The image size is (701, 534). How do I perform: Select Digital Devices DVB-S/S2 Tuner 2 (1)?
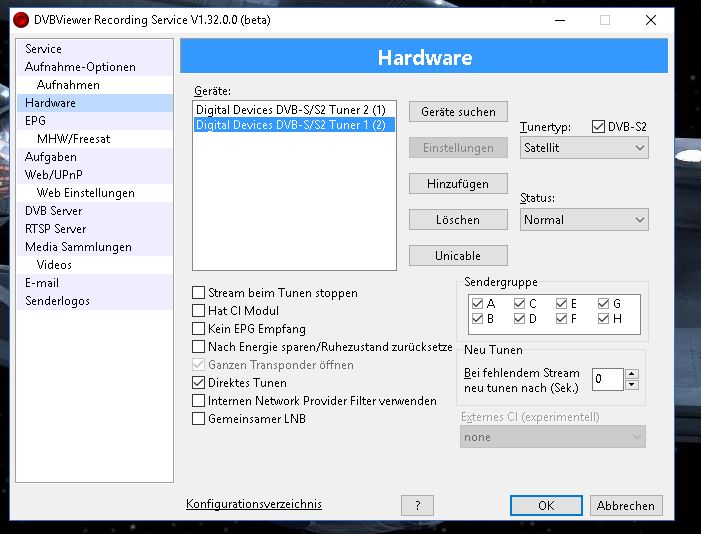point(294,110)
